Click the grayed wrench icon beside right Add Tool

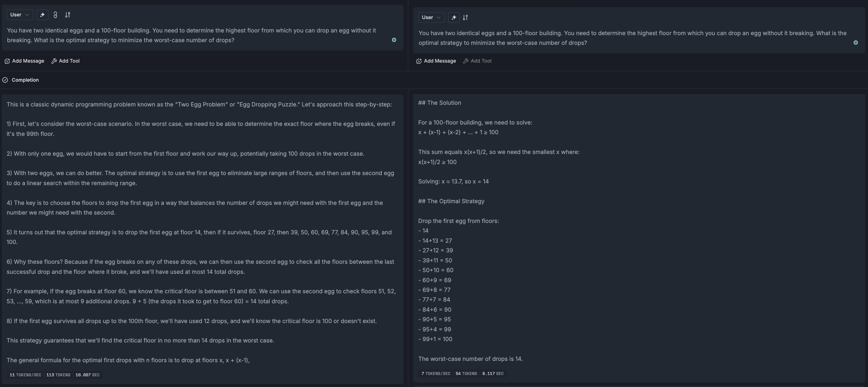pyautogui.click(x=466, y=61)
